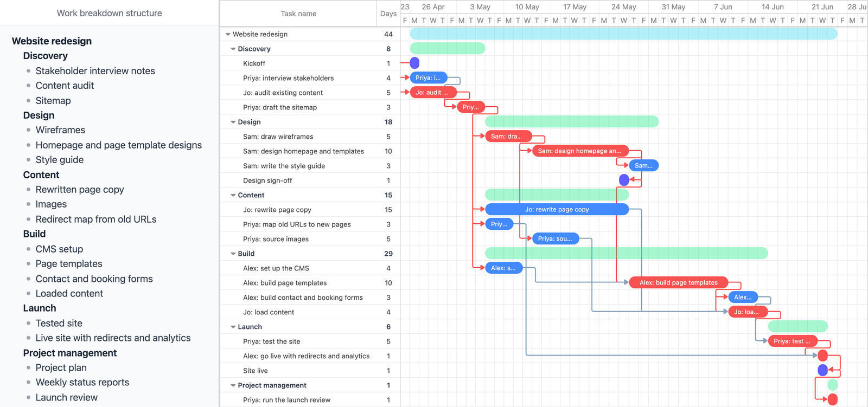The image size is (868, 407).
Task: Click the 'Jo: rewrite page copy' bar
Action: (557, 210)
